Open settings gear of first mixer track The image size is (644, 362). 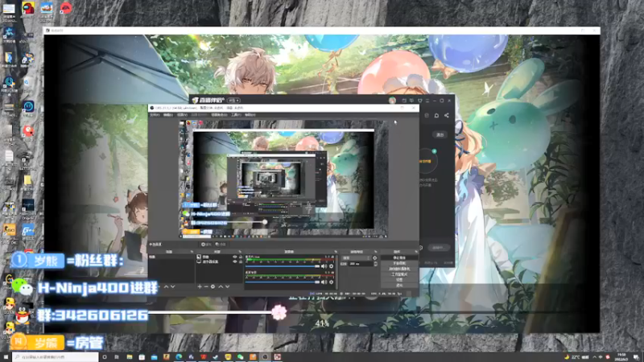[x=331, y=266]
